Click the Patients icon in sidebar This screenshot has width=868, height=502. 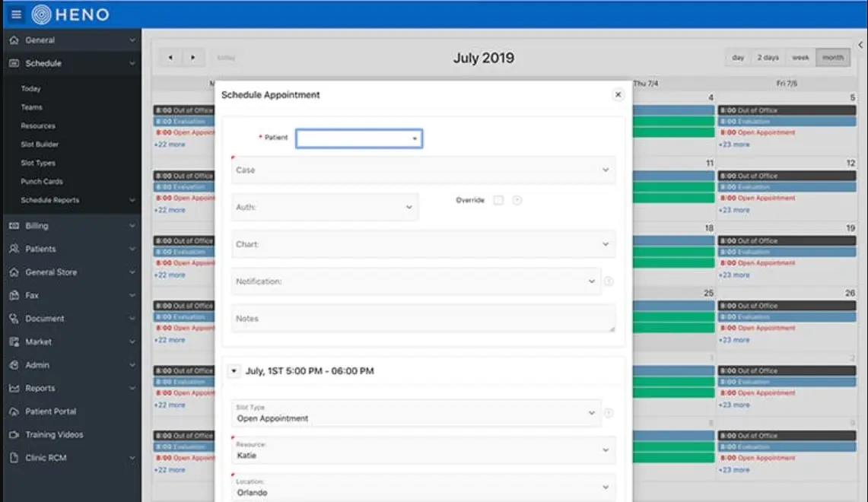click(15, 248)
